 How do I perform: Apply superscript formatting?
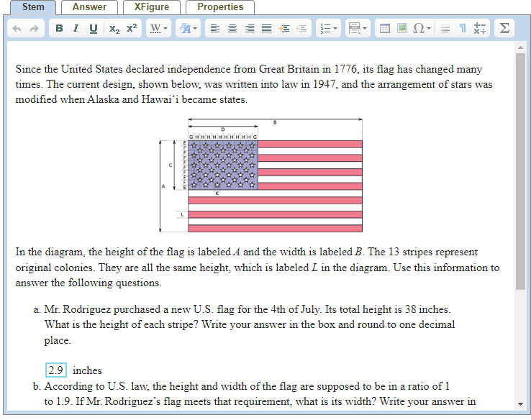(x=132, y=28)
